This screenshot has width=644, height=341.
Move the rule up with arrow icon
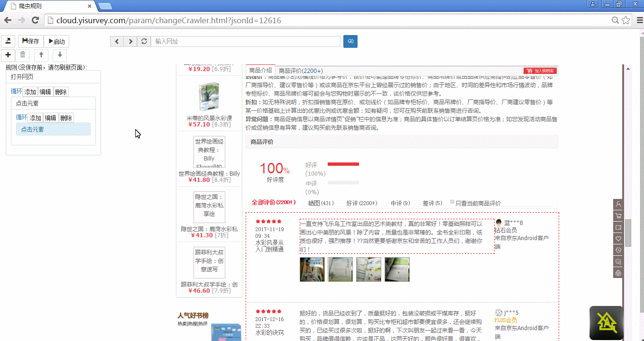(x=41, y=55)
